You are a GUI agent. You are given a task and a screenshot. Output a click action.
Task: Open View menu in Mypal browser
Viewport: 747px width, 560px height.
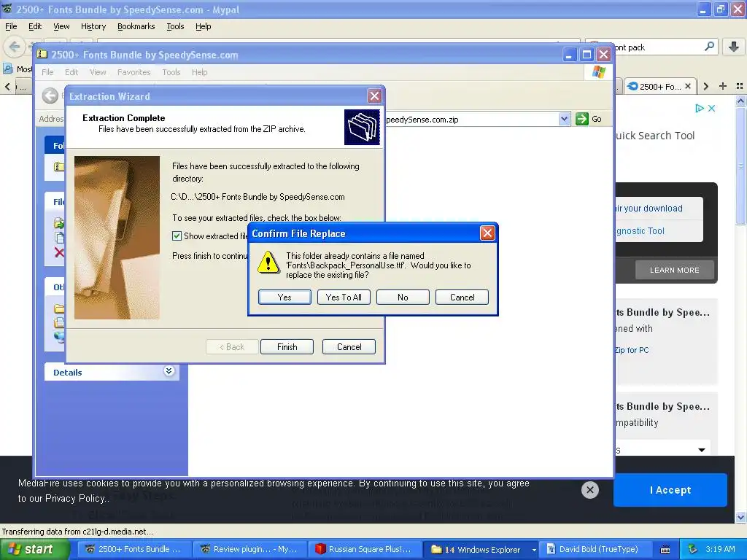click(61, 26)
